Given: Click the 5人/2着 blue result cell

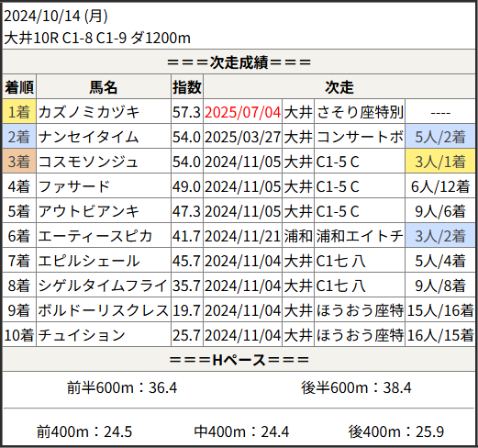Looking at the screenshot, I should click(440, 137).
